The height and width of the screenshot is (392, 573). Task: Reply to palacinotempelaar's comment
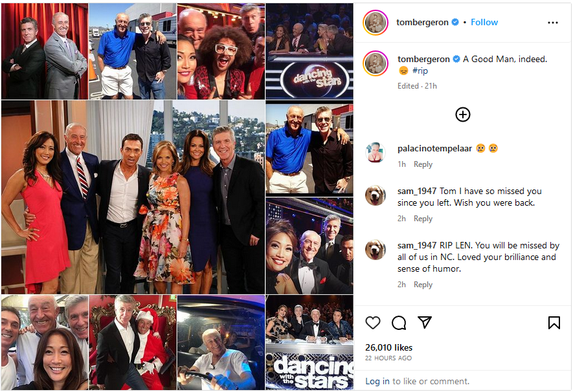coord(423,164)
